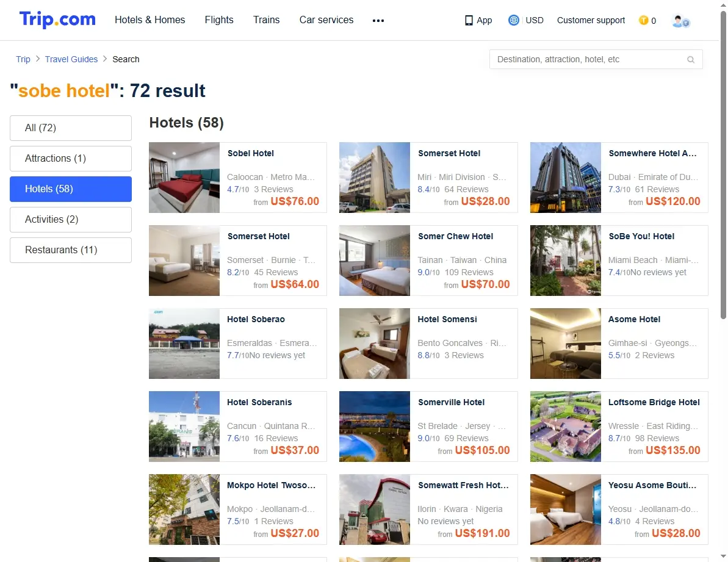Select the Activities (2) filter
The width and height of the screenshot is (728, 562).
pos(71,220)
